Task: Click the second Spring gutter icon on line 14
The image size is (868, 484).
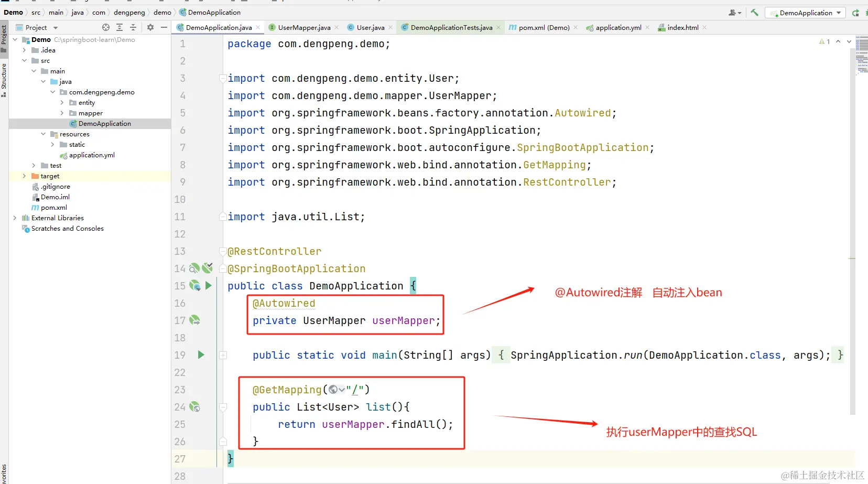Action: [x=207, y=268]
